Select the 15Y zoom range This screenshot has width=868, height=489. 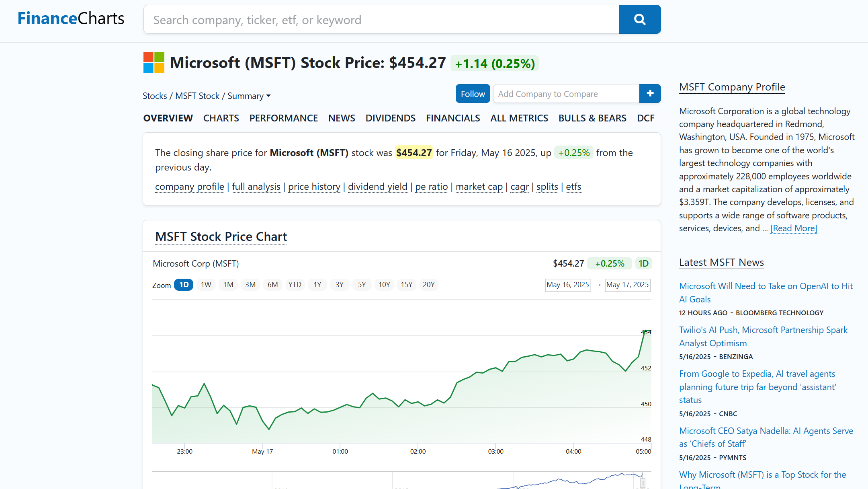(x=407, y=285)
